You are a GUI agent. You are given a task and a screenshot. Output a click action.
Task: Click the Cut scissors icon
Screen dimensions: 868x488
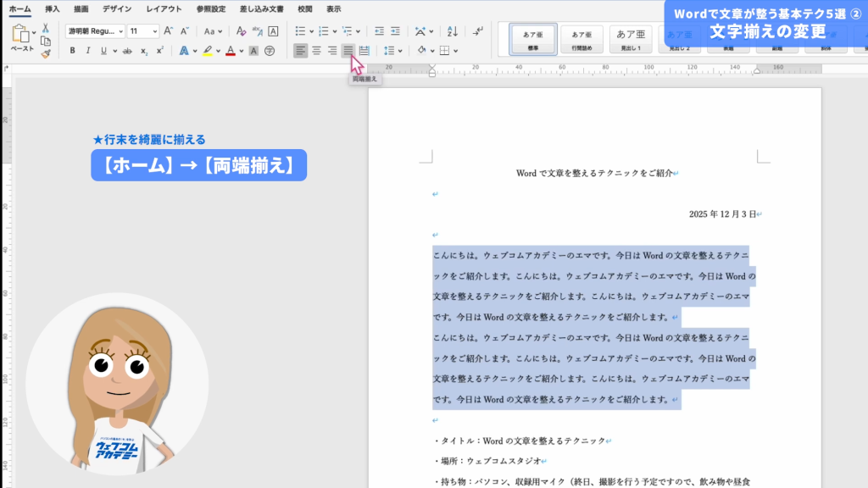click(46, 28)
